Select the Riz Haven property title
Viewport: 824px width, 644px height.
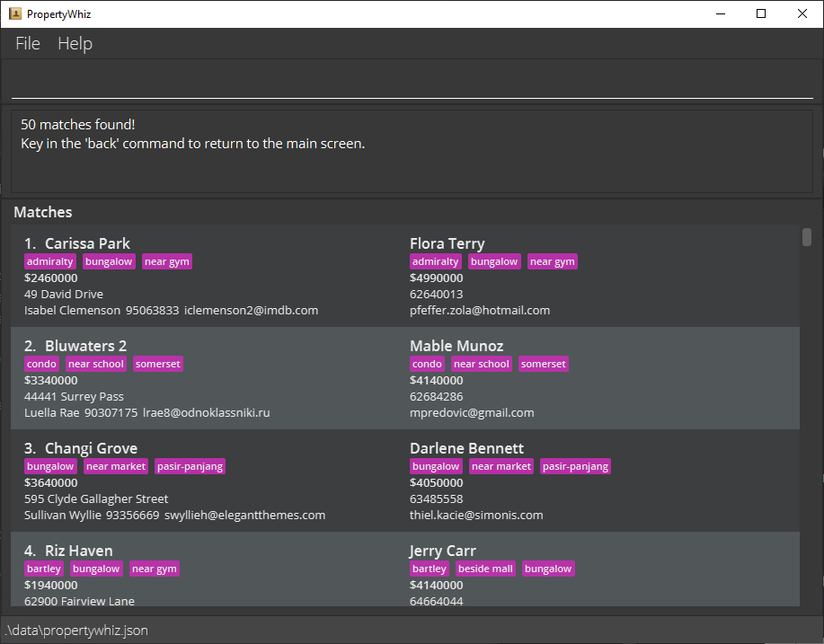(79, 551)
